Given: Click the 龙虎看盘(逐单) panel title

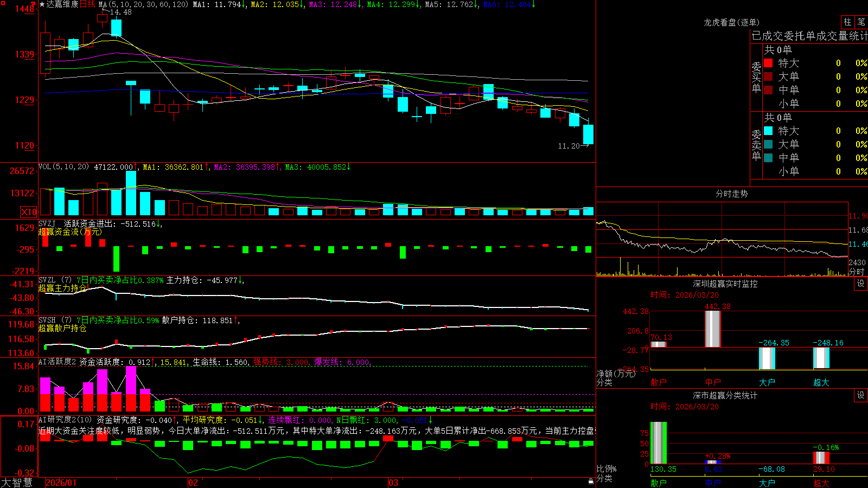Looking at the screenshot, I should (x=731, y=22).
